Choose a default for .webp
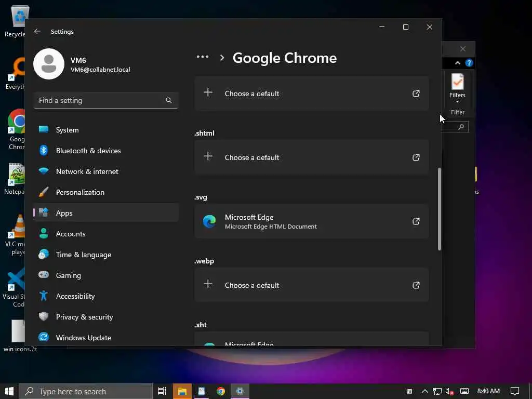The height and width of the screenshot is (399, 532). pos(312,285)
